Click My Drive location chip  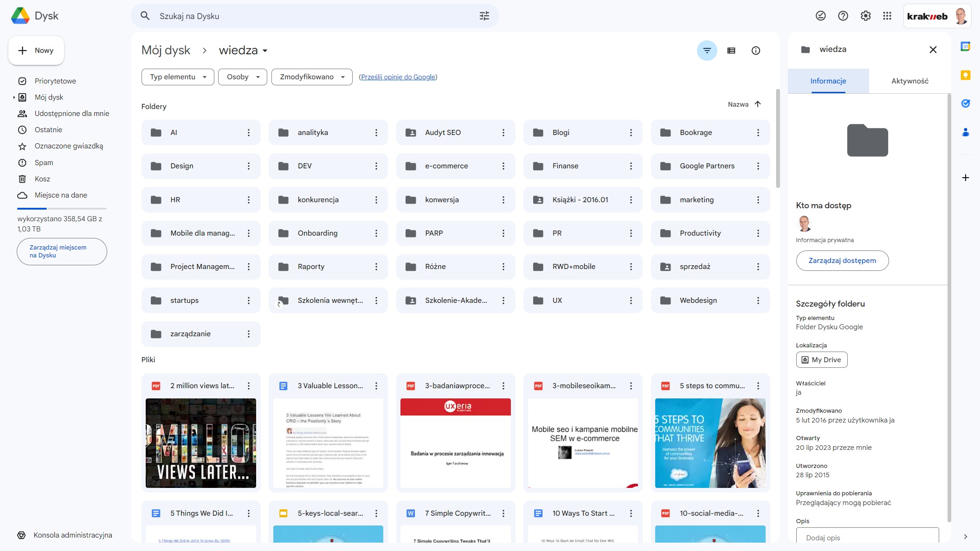tap(822, 360)
